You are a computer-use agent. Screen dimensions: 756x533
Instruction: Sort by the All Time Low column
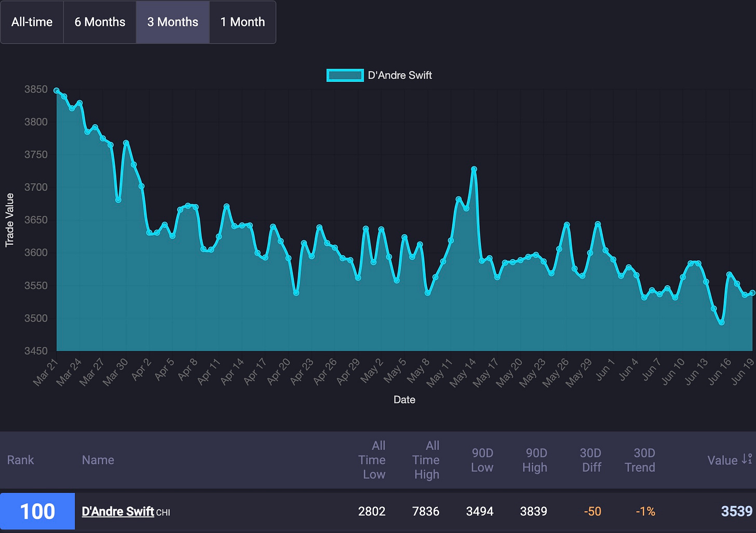pyautogui.click(x=372, y=460)
